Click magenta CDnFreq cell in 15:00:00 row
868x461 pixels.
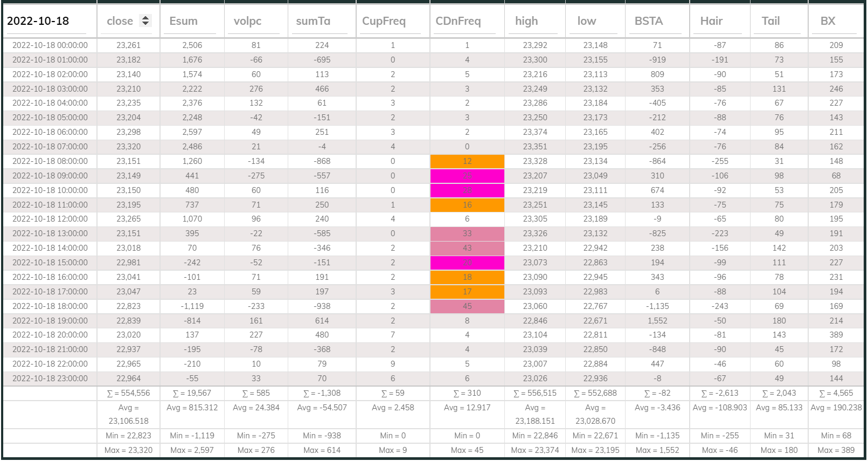467,263
